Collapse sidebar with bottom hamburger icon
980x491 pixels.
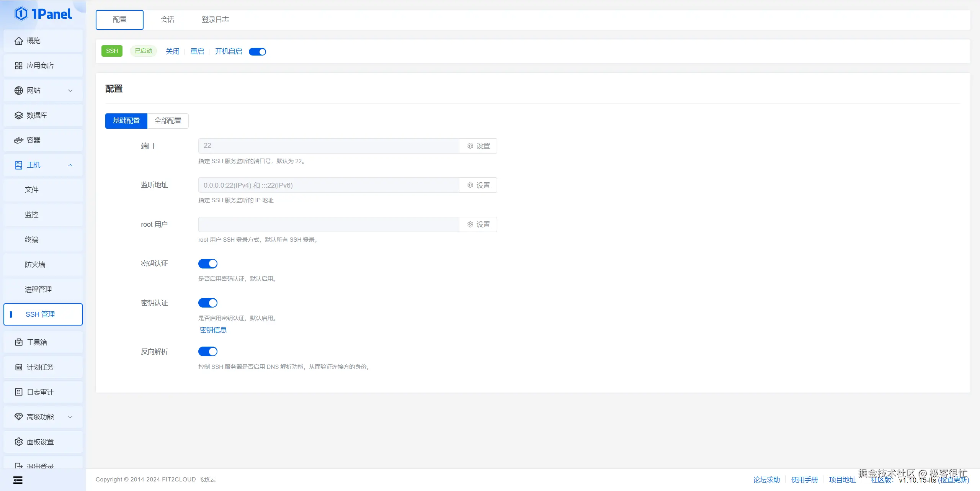pyautogui.click(x=18, y=480)
